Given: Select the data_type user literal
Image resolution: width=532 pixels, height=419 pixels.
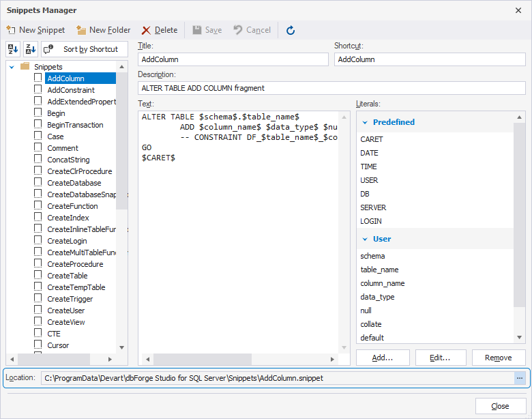Looking at the screenshot, I should (x=377, y=297).
